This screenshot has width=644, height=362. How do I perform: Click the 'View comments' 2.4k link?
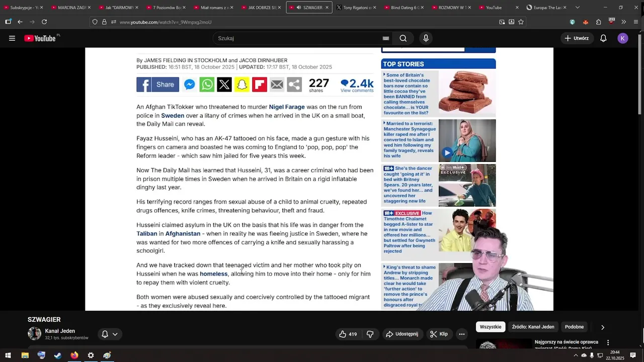click(357, 85)
